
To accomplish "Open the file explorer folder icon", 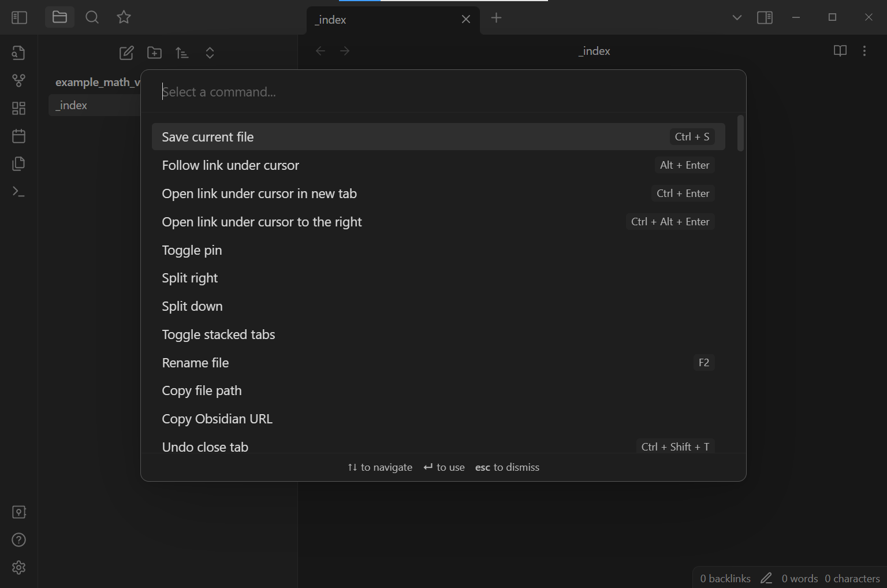I will (59, 17).
